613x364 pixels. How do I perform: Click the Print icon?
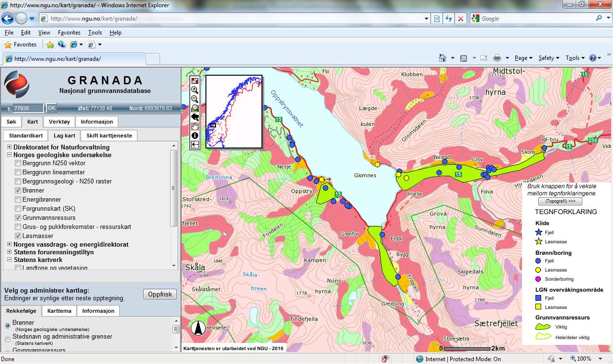coord(497,58)
